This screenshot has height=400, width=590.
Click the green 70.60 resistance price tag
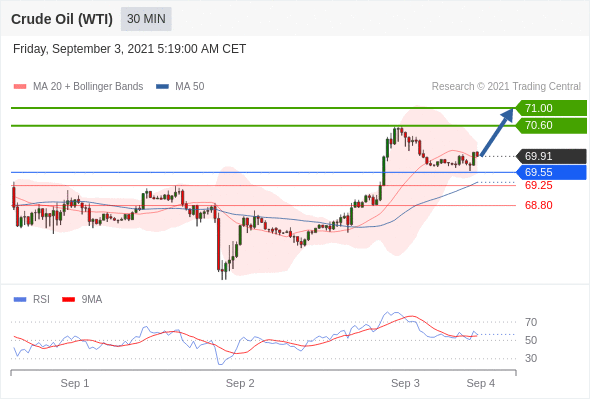(551, 125)
